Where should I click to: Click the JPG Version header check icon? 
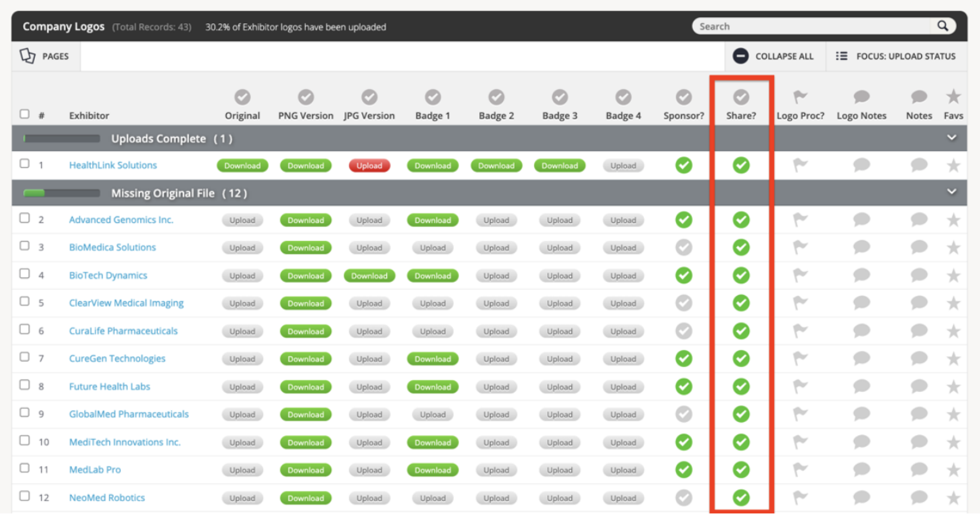369,97
